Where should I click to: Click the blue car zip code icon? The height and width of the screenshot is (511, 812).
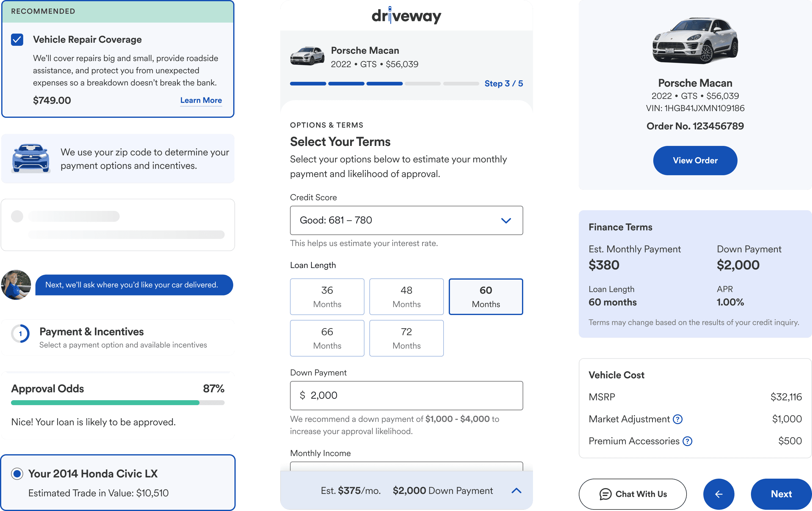click(x=31, y=158)
